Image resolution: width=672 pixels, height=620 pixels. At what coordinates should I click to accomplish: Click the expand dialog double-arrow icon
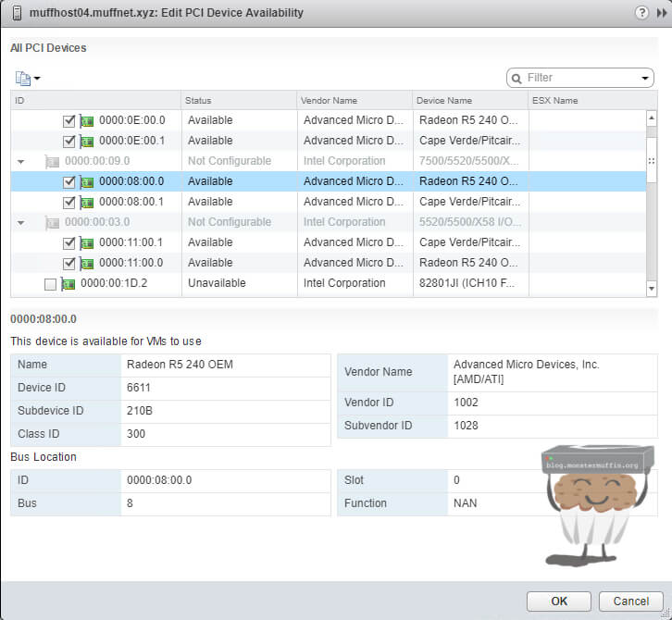click(659, 13)
